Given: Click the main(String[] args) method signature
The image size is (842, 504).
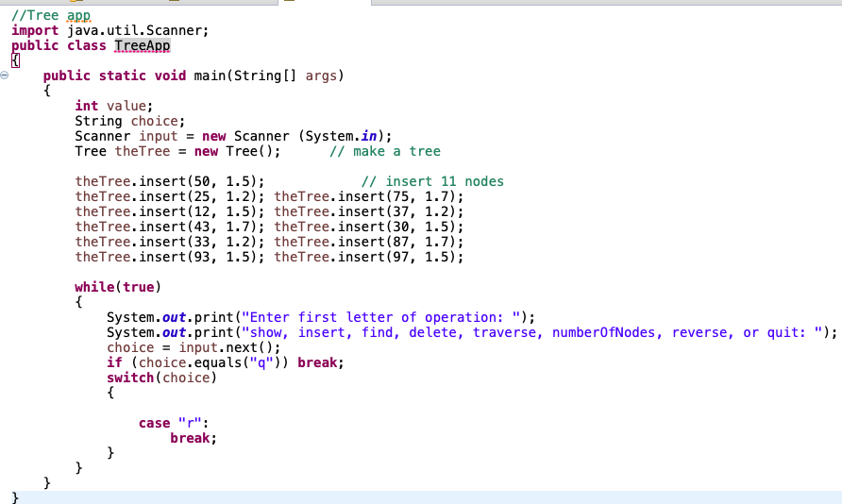Looking at the screenshot, I should pyautogui.click(x=269, y=76).
